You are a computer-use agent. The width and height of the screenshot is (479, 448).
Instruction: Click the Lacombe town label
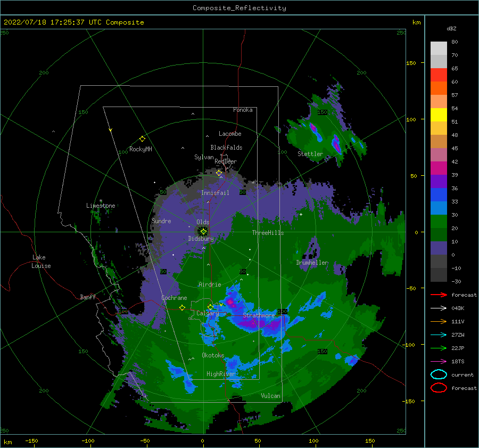[230, 134]
